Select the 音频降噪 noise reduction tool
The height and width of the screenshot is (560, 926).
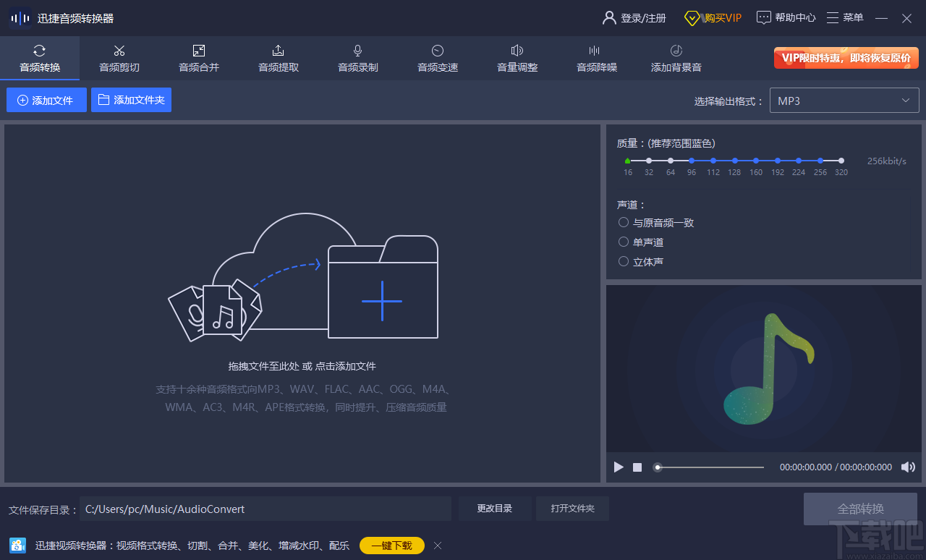coord(596,58)
